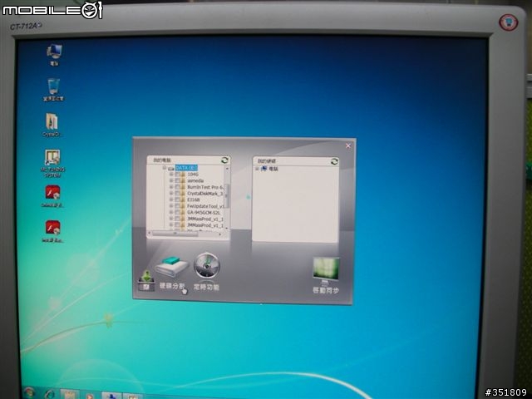Click the E3168 folder icon
The height and width of the screenshot is (399, 532).
(183, 199)
